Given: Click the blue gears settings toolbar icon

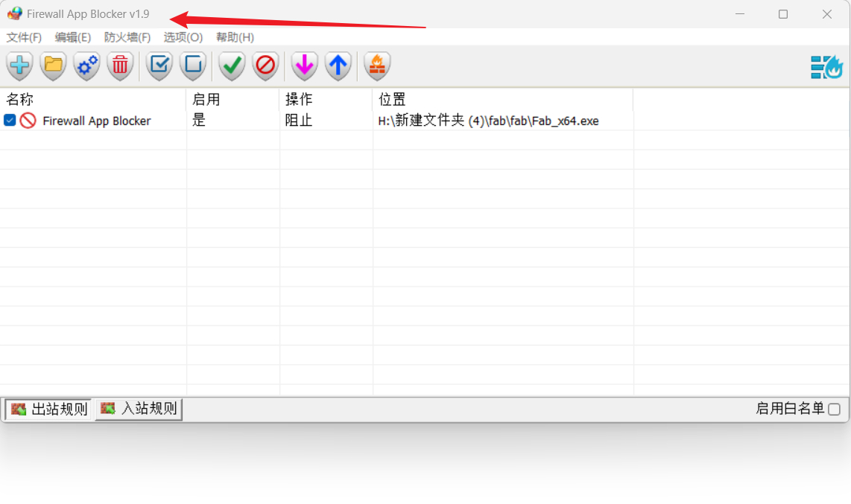Looking at the screenshot, I should [87, 66].
